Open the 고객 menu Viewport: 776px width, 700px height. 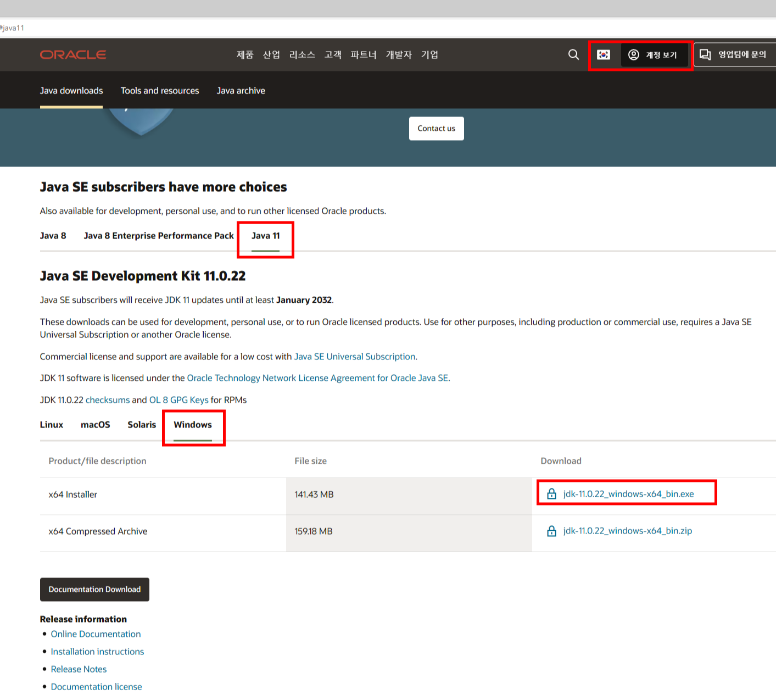(333, 54)
